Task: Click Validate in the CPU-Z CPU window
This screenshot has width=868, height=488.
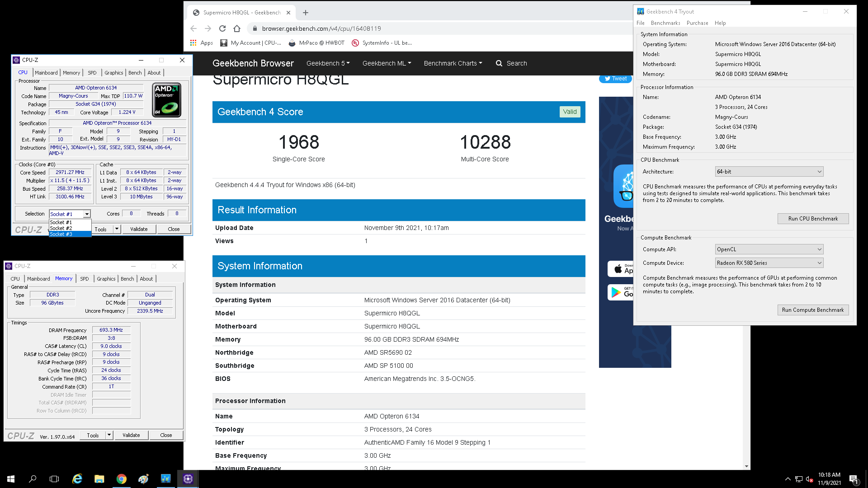Action: pyautogui.click(x=139, y=229)
